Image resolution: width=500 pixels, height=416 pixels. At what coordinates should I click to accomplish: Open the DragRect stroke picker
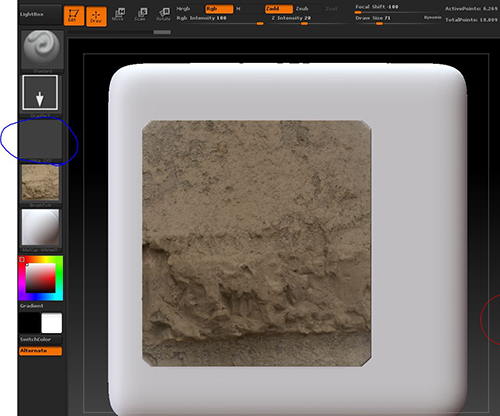[40, 96]
